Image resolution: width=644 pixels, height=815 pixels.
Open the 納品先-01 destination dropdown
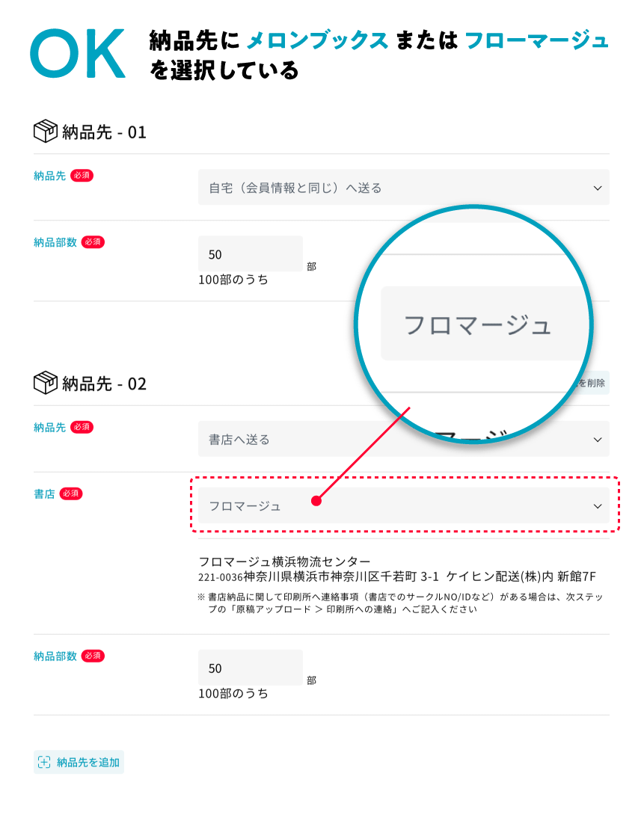pos(403,187)
